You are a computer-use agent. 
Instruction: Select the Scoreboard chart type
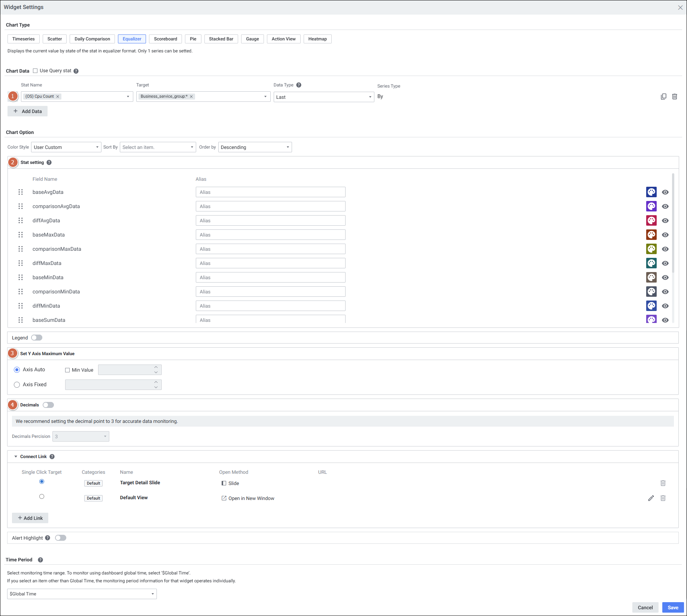[x=165, y=39]
